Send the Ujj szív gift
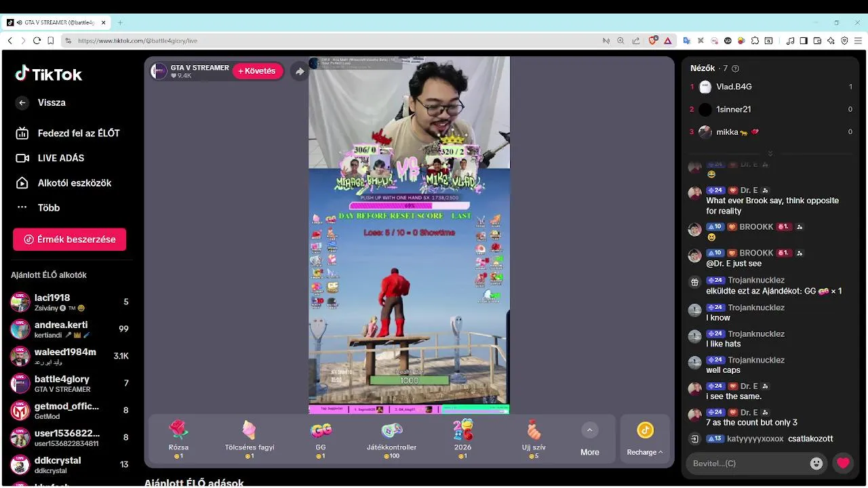The width and height of the screenshot is (868, 488). coord(534,439)
